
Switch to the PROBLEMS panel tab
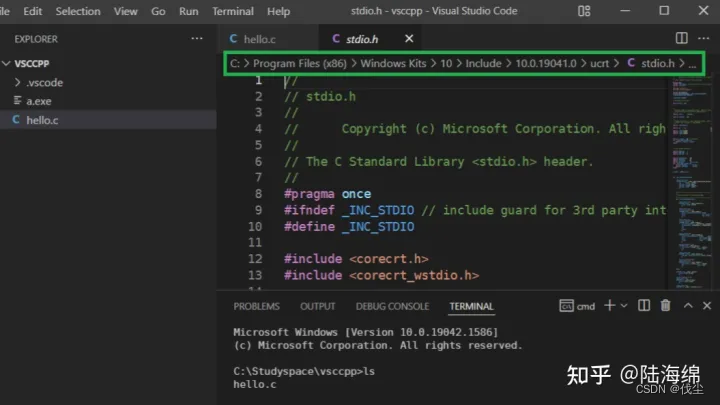click(x=256, y=306)
